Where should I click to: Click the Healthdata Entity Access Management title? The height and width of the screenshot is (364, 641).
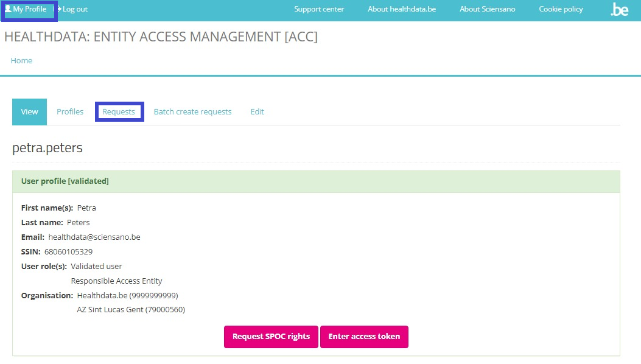(x=161, y=37)
